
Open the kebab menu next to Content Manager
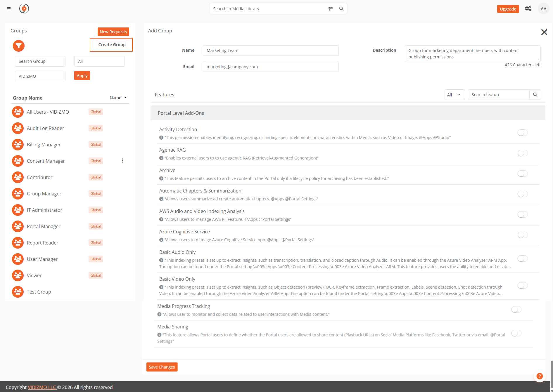coord(122,160)
